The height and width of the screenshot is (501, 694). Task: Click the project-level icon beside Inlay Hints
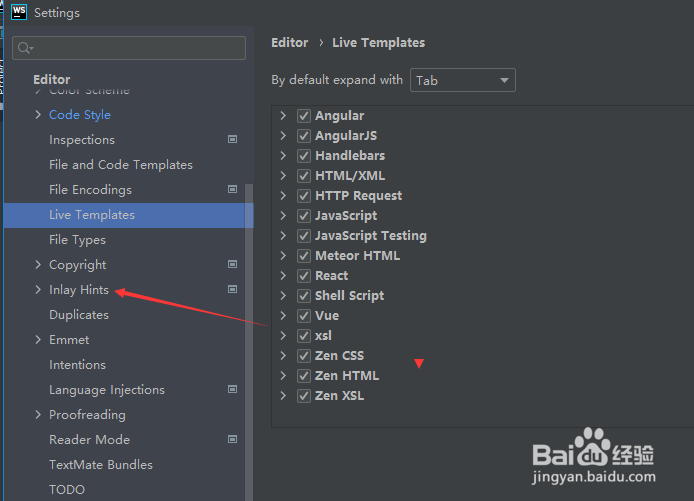click(x=233, y=290)
